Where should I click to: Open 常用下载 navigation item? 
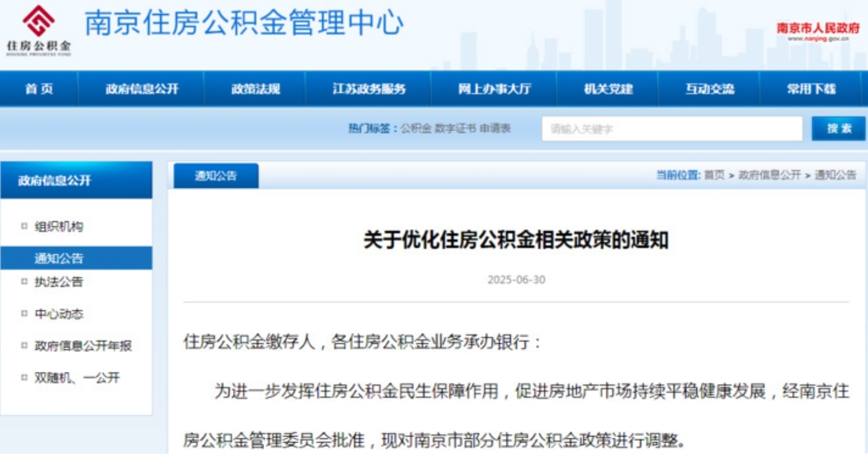pyautogui.click(x=811, y=89)
